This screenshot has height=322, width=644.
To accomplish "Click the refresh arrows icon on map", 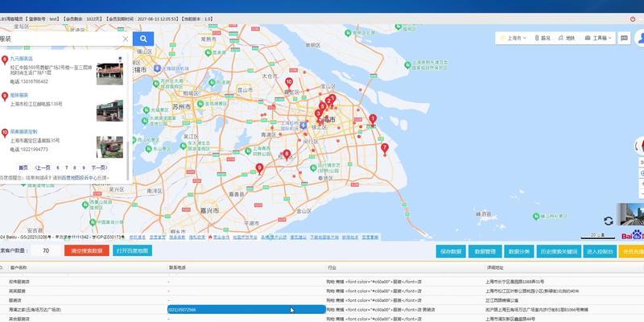I will 609,221.
